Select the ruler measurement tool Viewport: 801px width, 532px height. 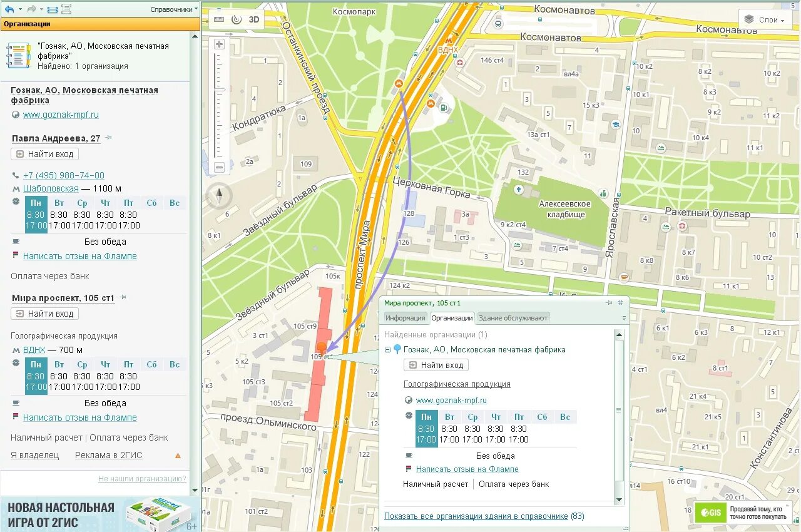coord(218,19)
